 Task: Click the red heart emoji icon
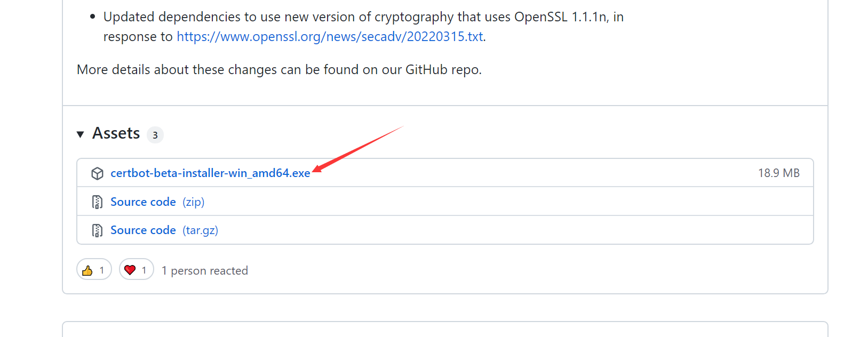(x=130, y=270)
